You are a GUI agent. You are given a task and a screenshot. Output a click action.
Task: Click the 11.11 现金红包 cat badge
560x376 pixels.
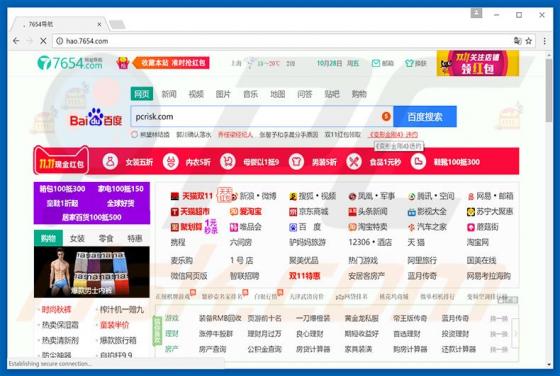coord(61,161)
